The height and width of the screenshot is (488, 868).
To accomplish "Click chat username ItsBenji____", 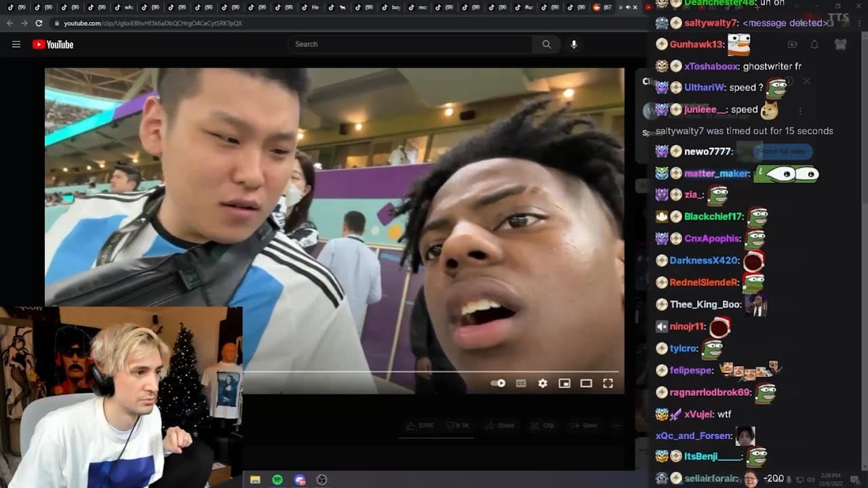I will [x=713, y=457].
